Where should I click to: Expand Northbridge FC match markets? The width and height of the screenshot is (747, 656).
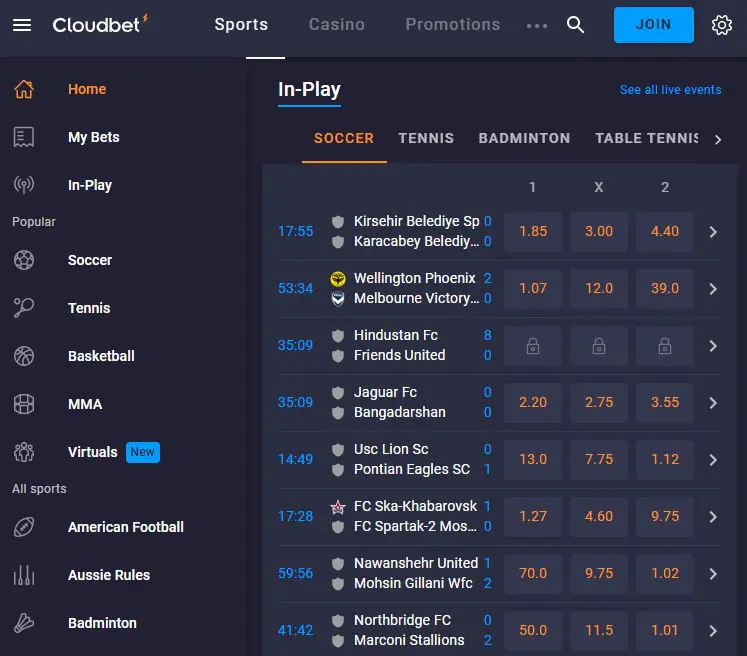pyautogui.click(x=713, y=631)
